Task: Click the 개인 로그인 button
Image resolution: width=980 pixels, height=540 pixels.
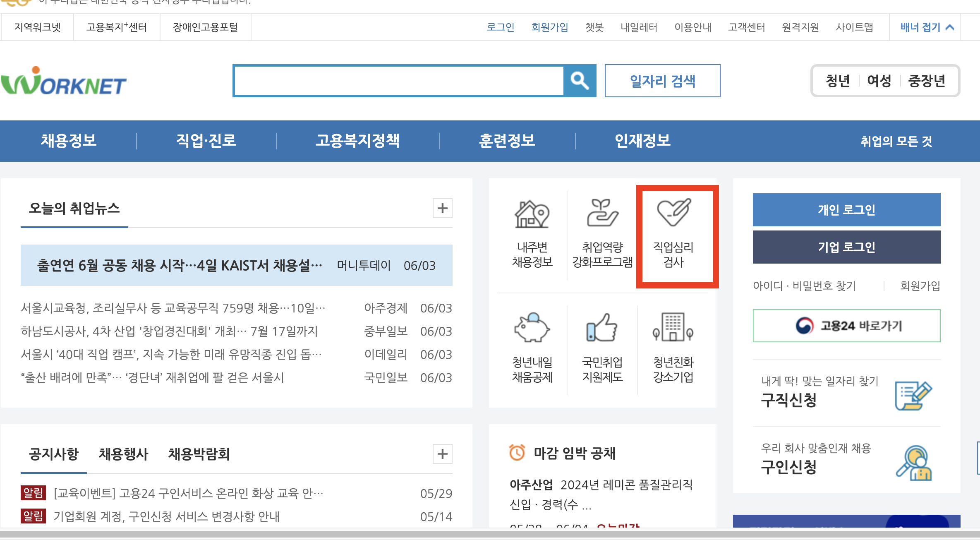Action: pyautogui.click(x=846, y=210)
